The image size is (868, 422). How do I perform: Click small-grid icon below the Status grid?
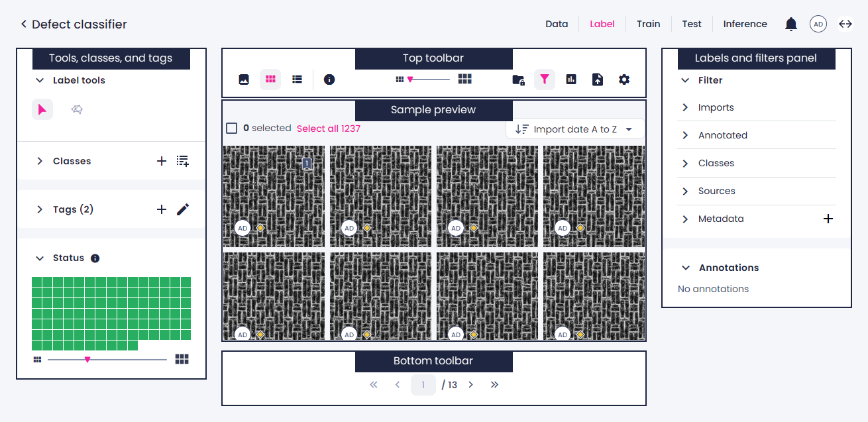pyautogui.click(x=37, y=360)
